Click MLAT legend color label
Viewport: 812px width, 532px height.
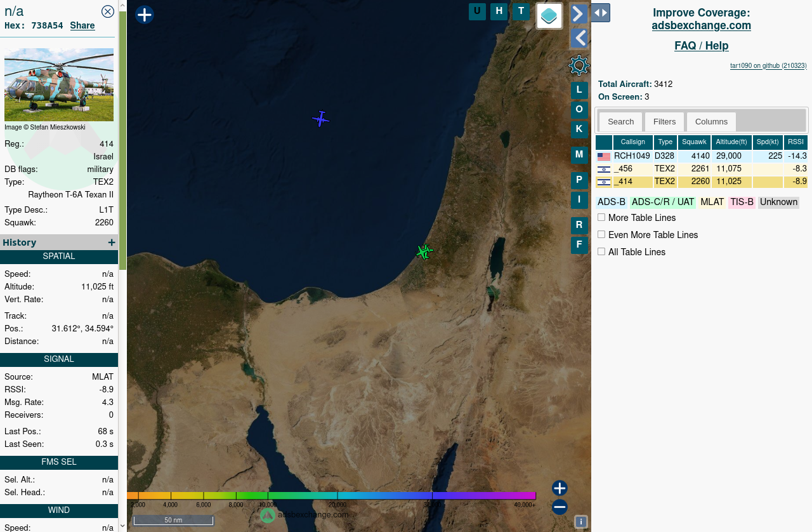click(x=712, y=203)
